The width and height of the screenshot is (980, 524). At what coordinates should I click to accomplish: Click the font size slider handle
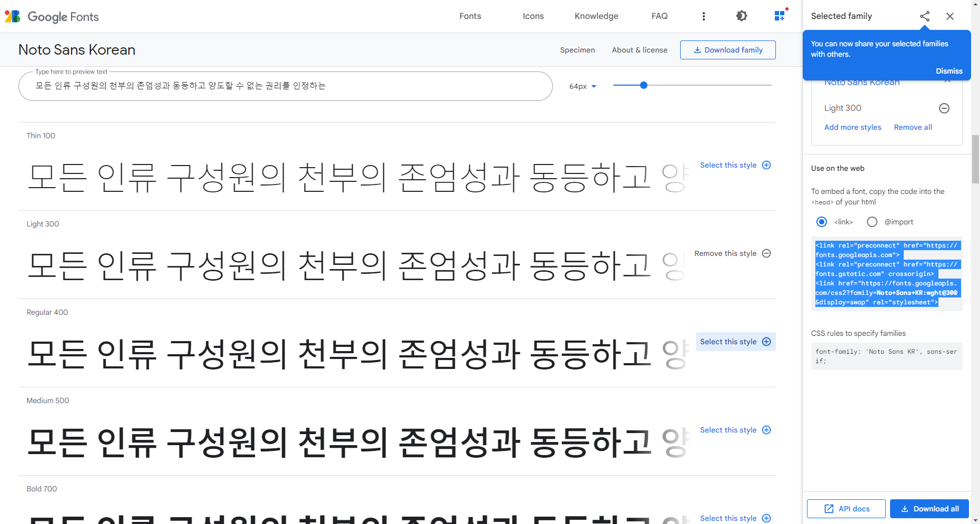point(643,85)
